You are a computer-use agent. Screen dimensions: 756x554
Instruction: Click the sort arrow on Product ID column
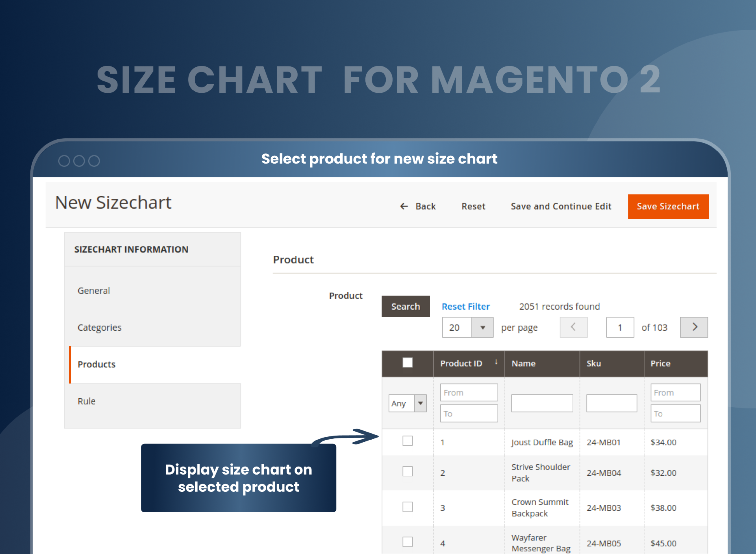point(497,362)
